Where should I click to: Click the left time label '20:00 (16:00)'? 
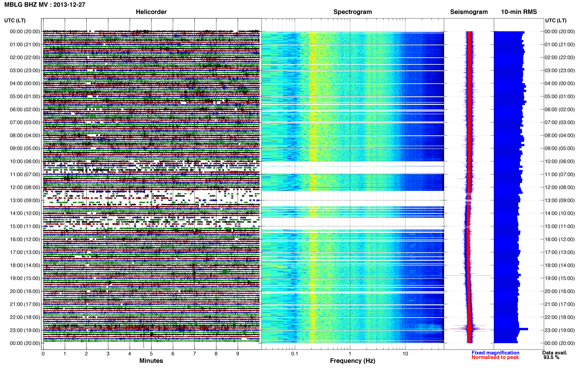[25, 291]
